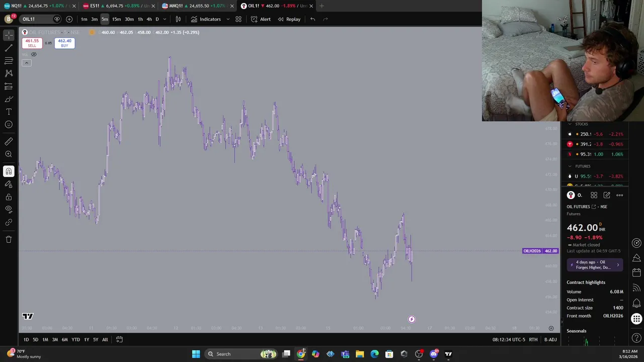Toggle stay-in-drawing-mode pencil lock
This screenshot has width=644, height=362.
coord(9,184)
